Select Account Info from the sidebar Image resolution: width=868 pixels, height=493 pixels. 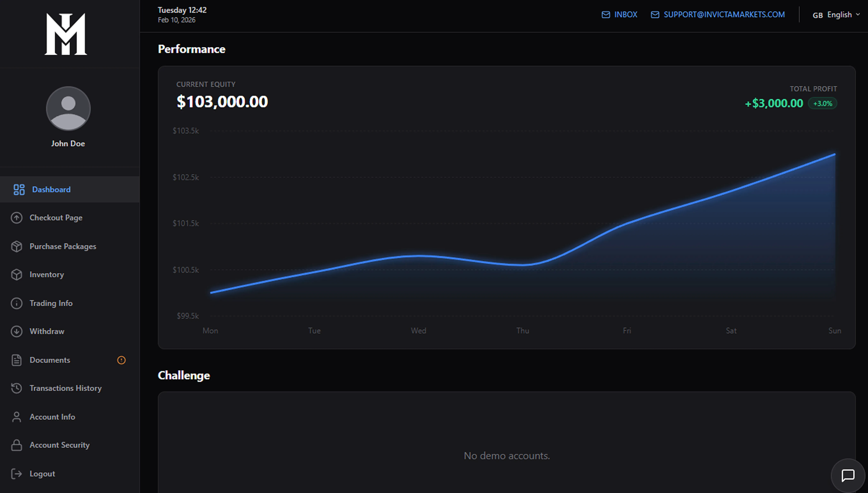point(52,417)
